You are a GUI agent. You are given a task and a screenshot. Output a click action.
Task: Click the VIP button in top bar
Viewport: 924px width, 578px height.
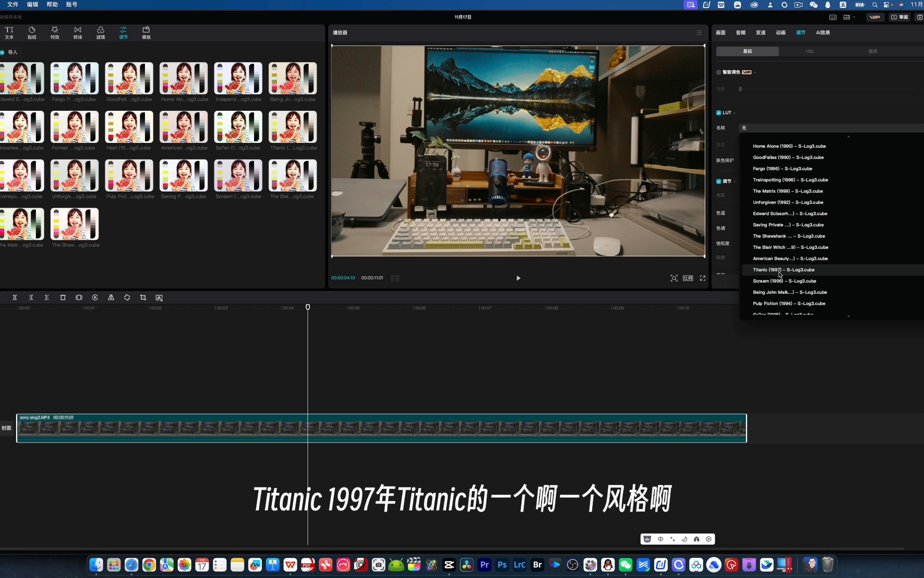(x=875, y=17)
